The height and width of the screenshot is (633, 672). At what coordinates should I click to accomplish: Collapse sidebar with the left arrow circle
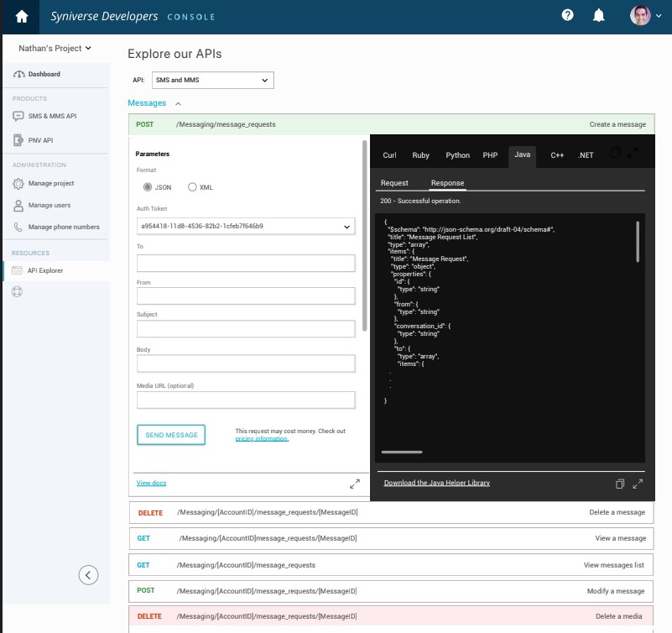point(88,575)
